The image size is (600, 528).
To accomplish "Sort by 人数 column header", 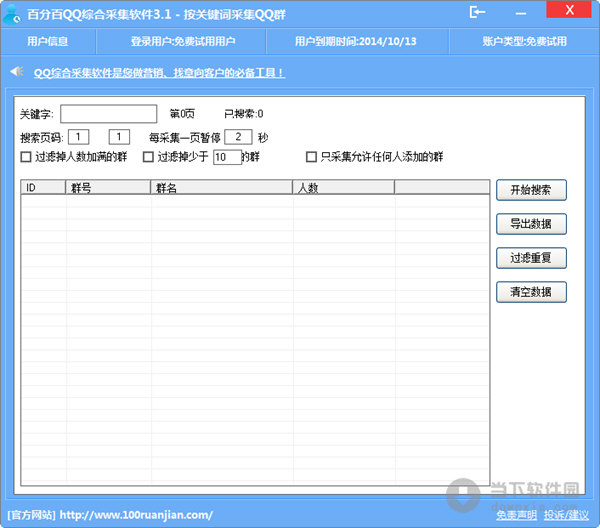I will click(343, 187).
